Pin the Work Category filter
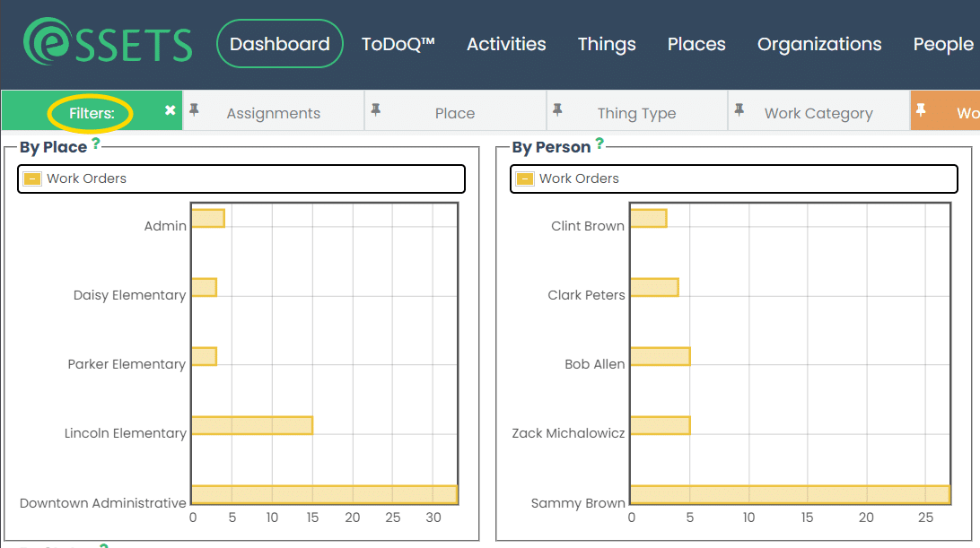Screen dimensions: 980x548 pyautogui.click(x=739, y=110)
